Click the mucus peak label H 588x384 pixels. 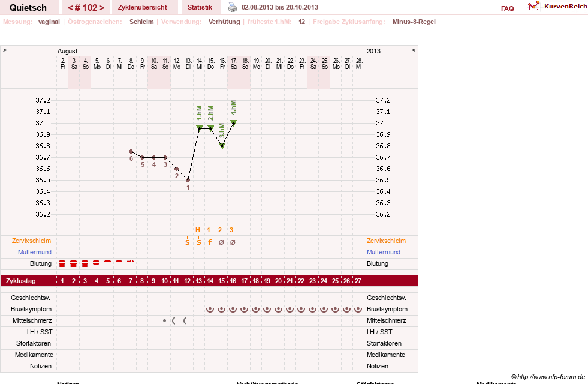click(x=198, y=230)
